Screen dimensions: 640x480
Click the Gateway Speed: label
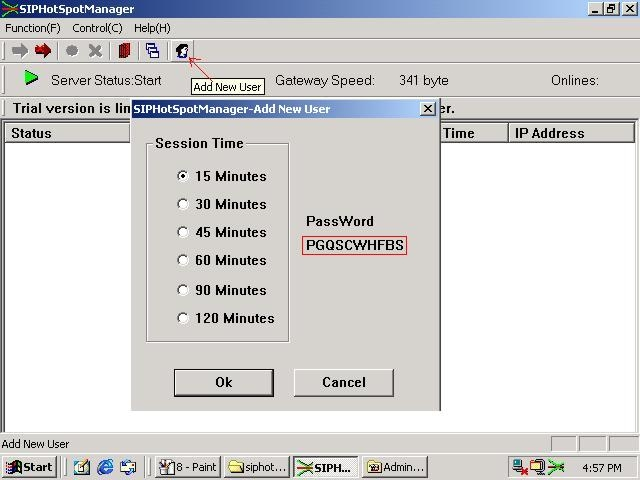(x=324, y=80)
